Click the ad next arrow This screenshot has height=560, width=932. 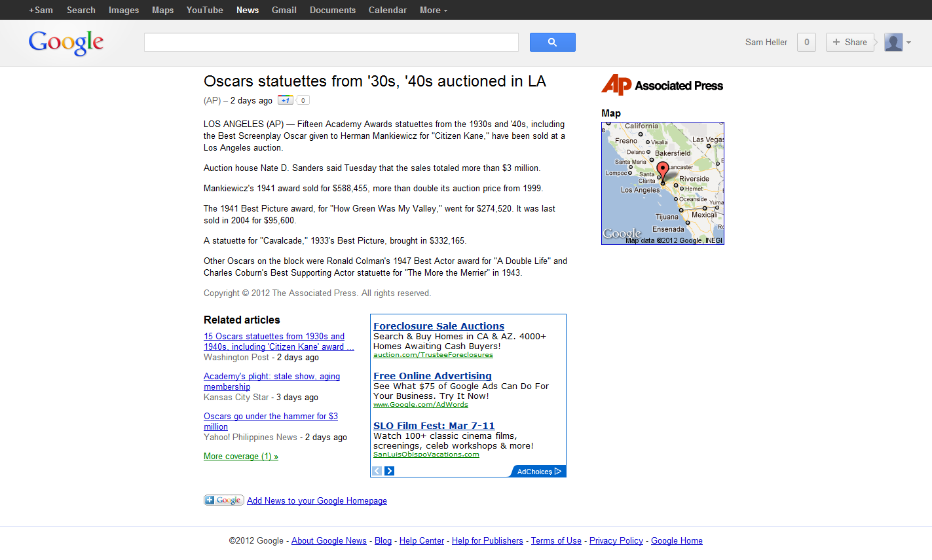tap(389, 471)
